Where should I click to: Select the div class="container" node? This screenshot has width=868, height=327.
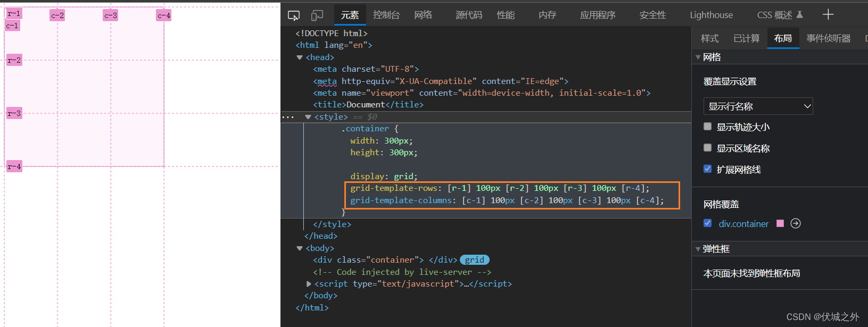[x=385, y=260]
